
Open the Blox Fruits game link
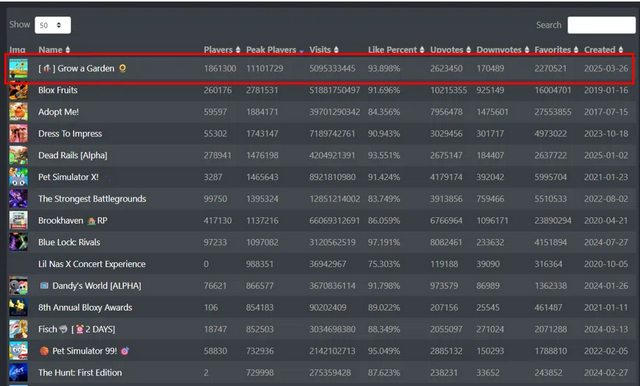(x=58, y=90)
